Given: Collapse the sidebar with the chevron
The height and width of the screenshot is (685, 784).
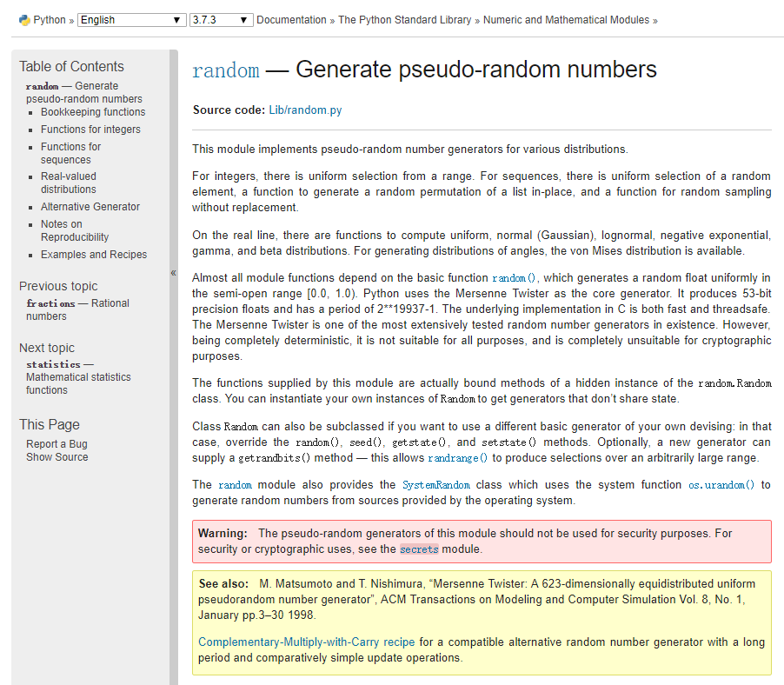Looking at the screenshot, I should 173,272.
